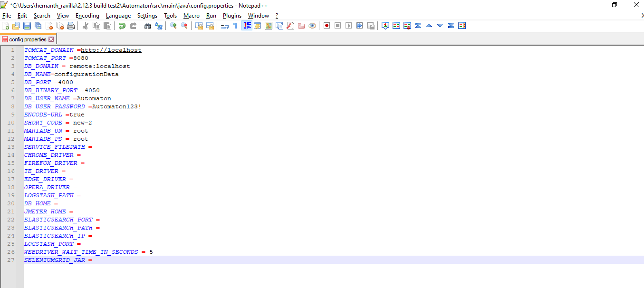
Task: Toggle Synchronize Horizontal Scrolling
Action: pyautogui.click(x=210, y=26)
